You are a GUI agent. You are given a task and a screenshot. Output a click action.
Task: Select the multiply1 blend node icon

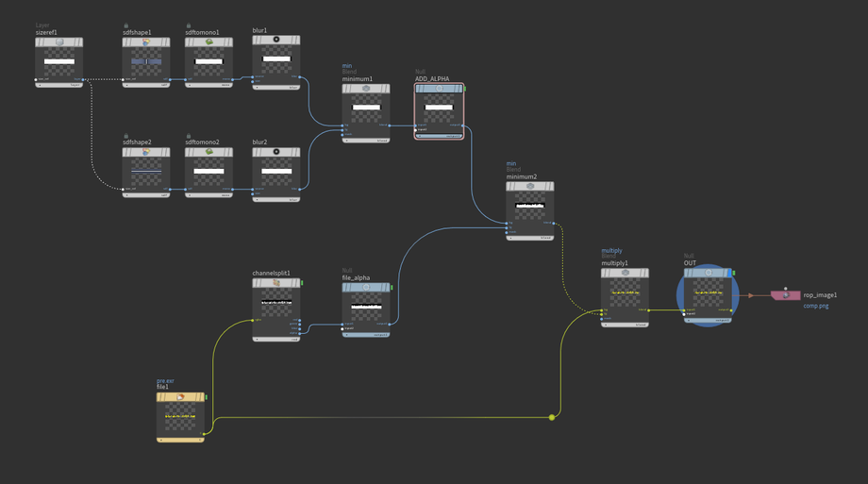point(625,274)
